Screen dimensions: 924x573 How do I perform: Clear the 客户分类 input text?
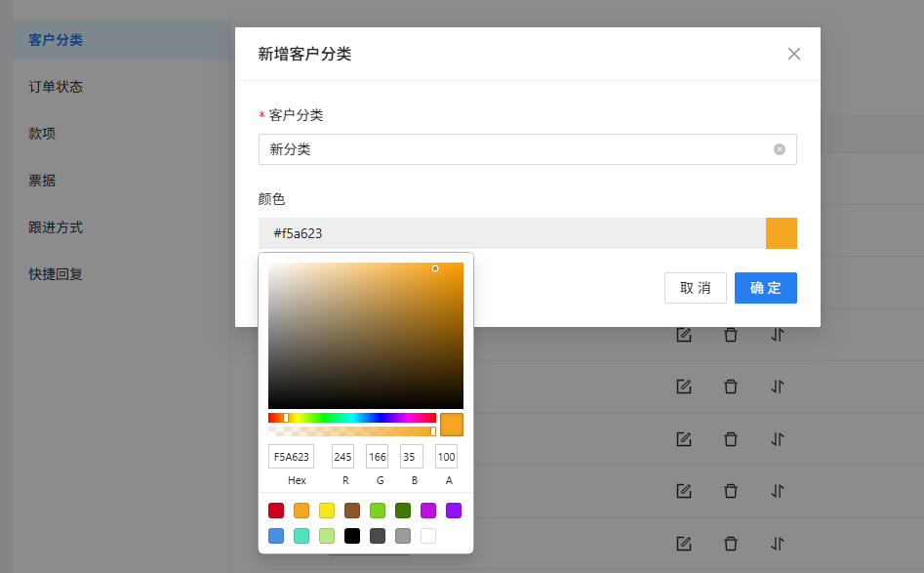(x=780, y=149)
